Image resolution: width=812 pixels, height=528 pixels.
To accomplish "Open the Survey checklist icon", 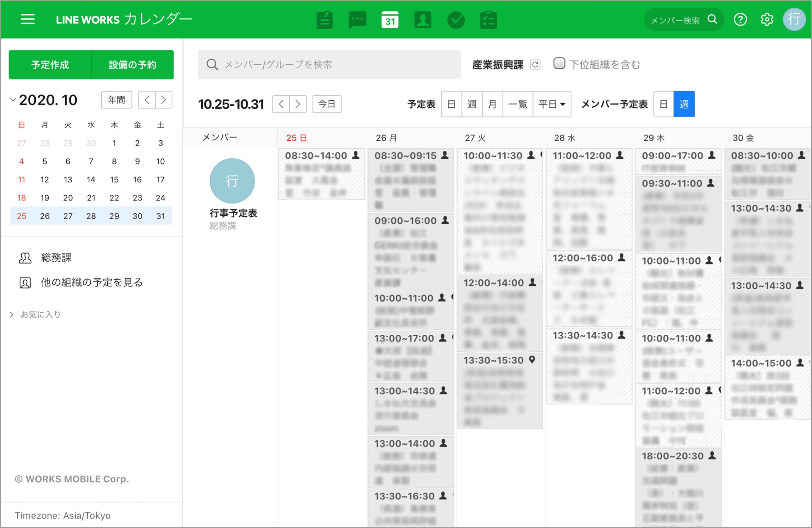I will pos(489,20).
